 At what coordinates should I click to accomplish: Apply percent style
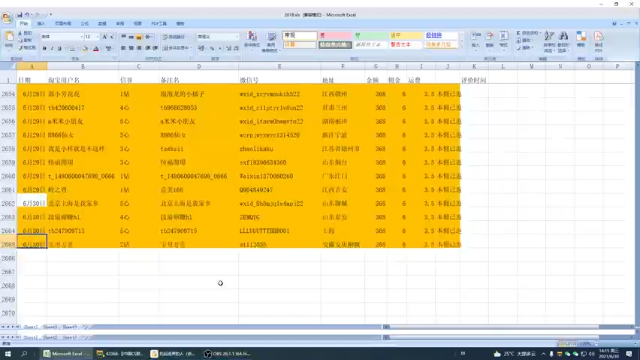pos(212,48)
